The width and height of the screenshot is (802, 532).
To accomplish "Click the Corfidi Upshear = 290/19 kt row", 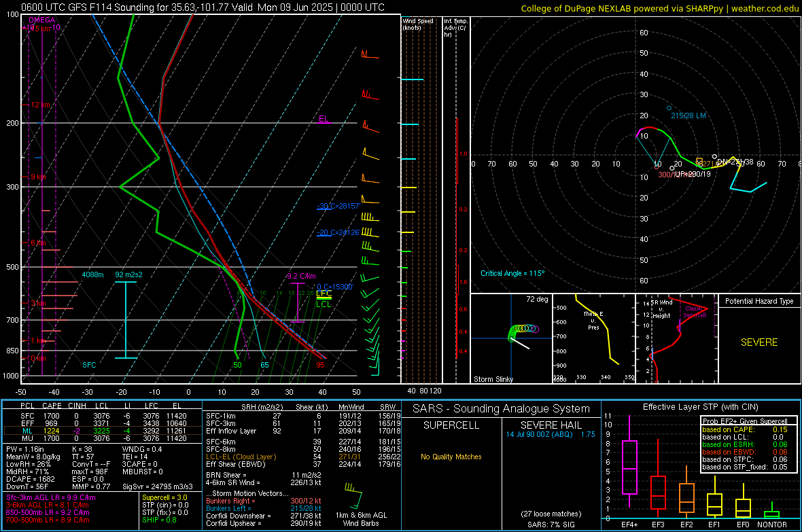I will [x=264, y=523].
